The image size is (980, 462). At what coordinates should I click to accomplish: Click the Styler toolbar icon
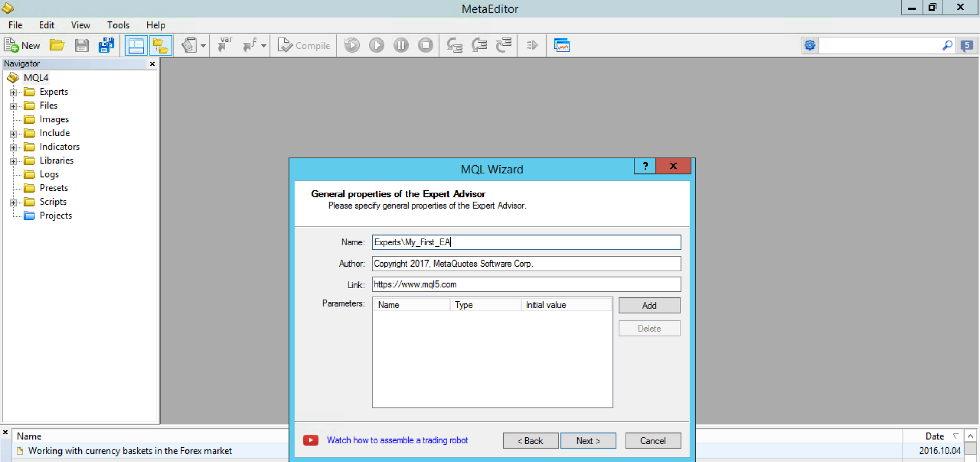189,45
